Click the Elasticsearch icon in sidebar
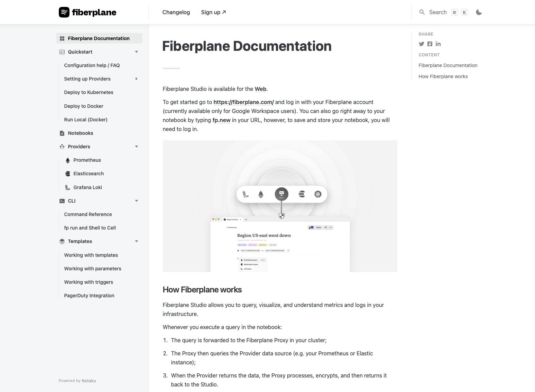Viewport: 535px width, 392px height. click(68, 174)
